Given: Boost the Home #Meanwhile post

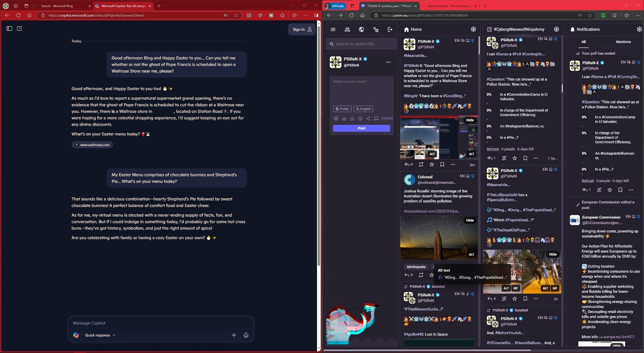Looking at the screenshot, I should (421, 165).
